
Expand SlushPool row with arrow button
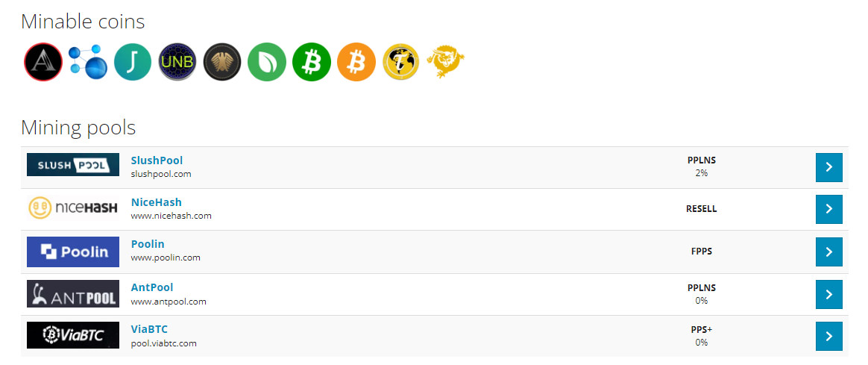pyautogui.click(x=828, y=167)
